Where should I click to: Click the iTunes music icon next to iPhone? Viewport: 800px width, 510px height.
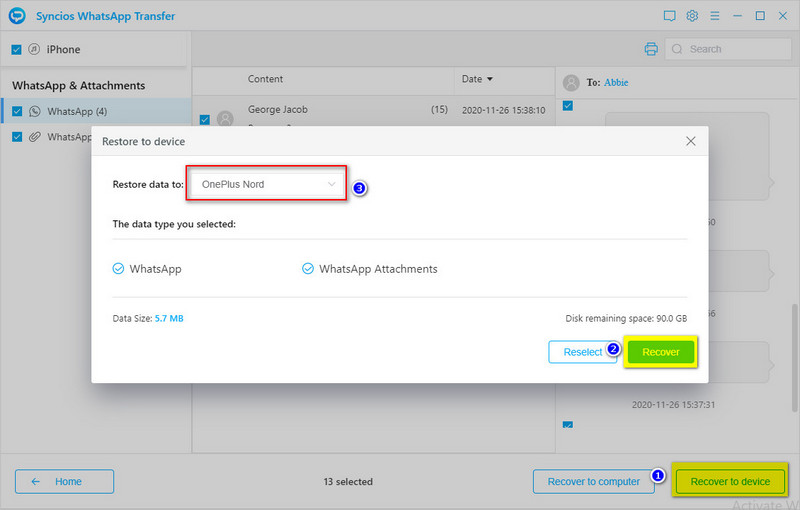34,49
